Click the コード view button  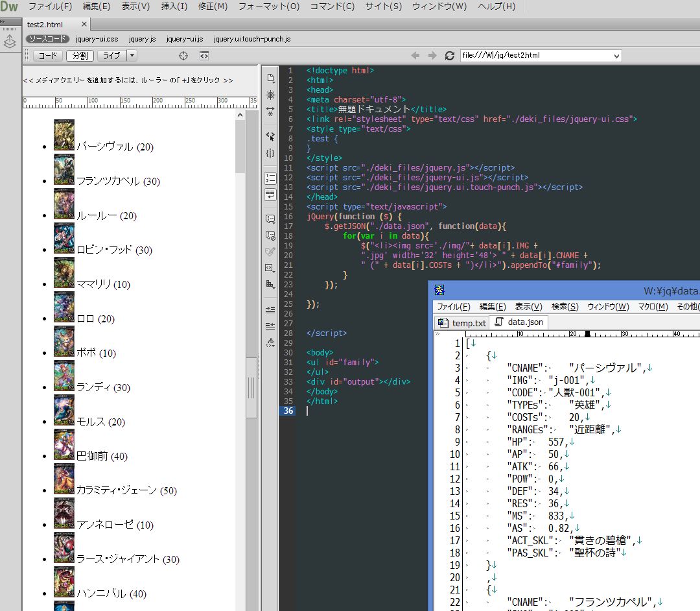tap(47, 56)
